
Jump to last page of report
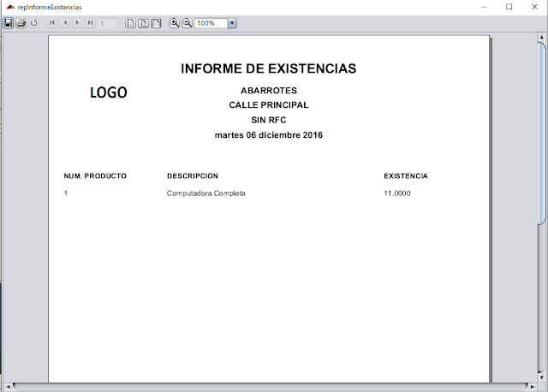[x=90, y=23]
